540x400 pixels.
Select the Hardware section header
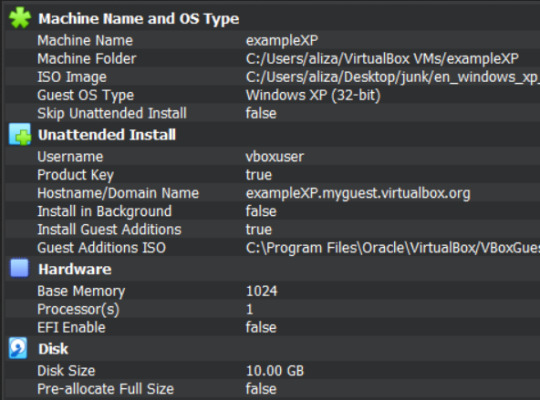[75, 269]
